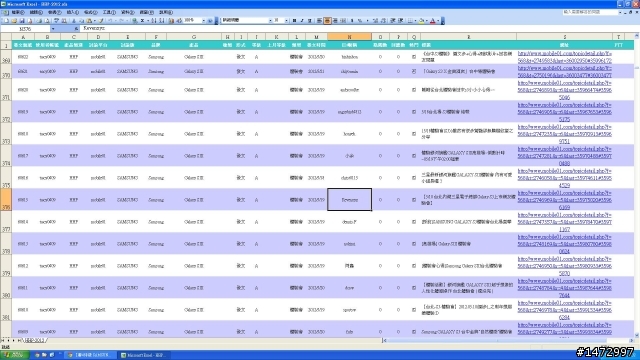This screenshot has height=360, width=640.
Task: Open the zoom percentage dropdown
Action: 204,21
